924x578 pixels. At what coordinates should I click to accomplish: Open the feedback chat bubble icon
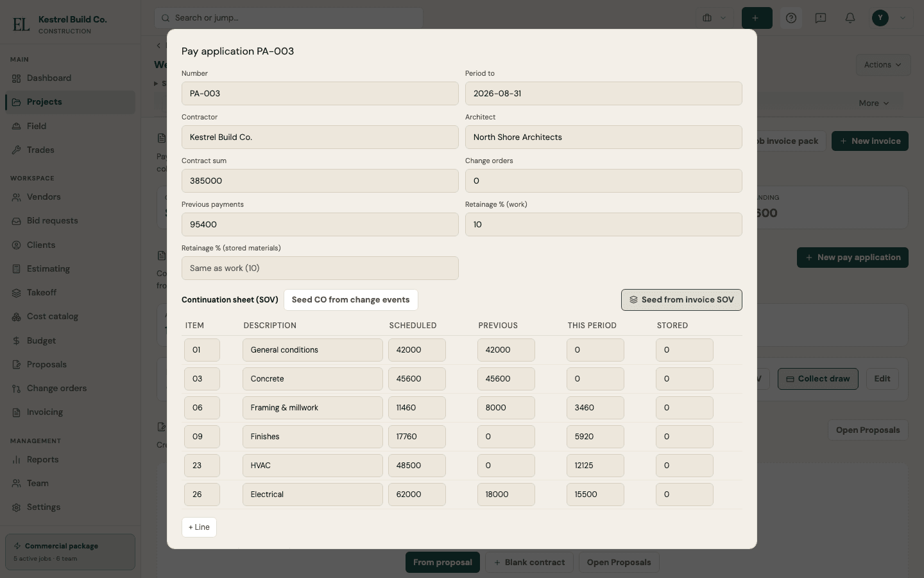(821, 18)
